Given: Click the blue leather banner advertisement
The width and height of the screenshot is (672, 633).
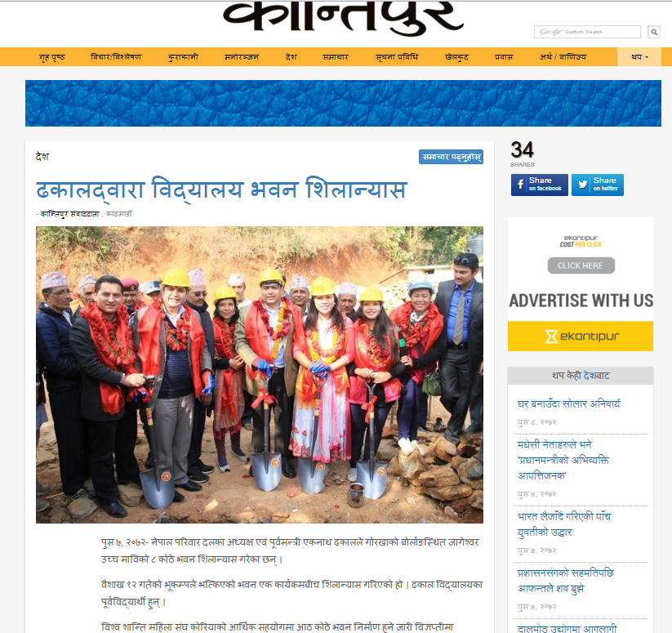Looking at the screenshot, I should coord(343,103).
